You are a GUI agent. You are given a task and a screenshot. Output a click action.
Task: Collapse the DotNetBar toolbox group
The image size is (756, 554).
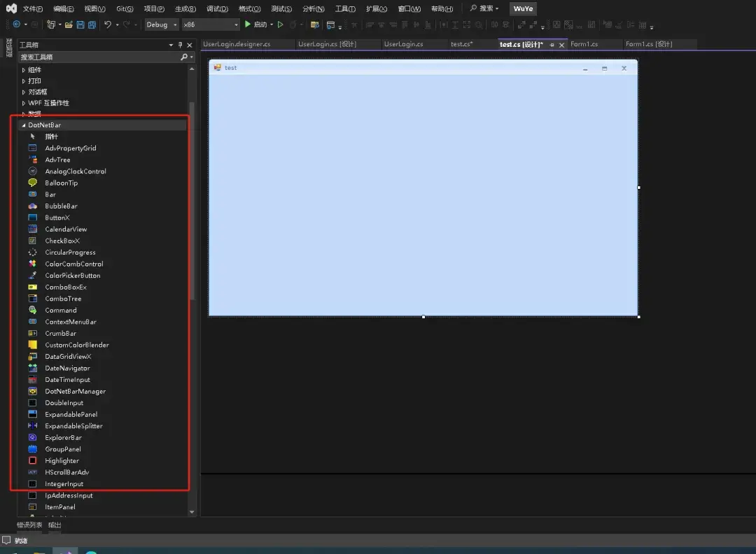pos(24,125)
